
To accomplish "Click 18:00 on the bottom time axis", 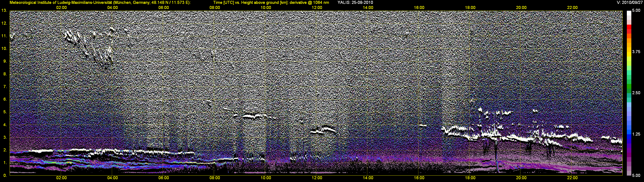I will [x=470, y=178].
